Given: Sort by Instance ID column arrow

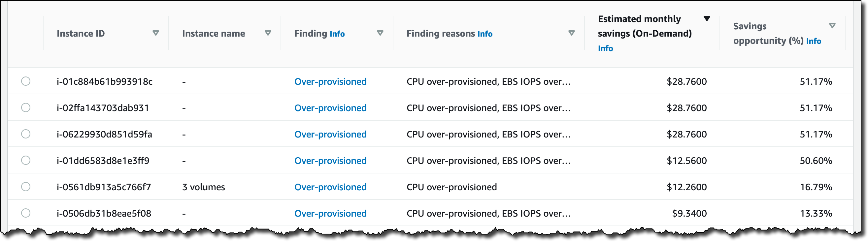Looking at the screenshot, I should 156,33.
